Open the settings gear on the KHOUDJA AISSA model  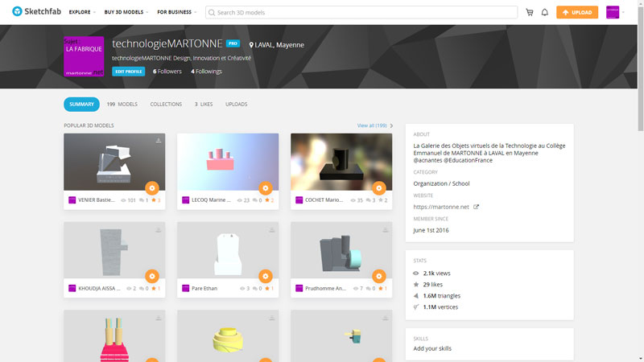pos(152,276)
